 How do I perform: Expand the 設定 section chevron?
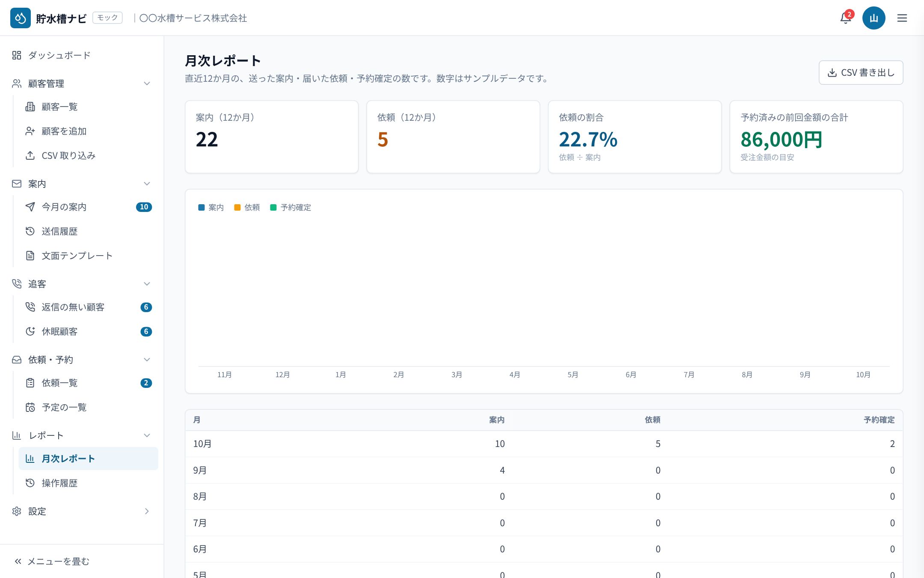coord(147,511)
